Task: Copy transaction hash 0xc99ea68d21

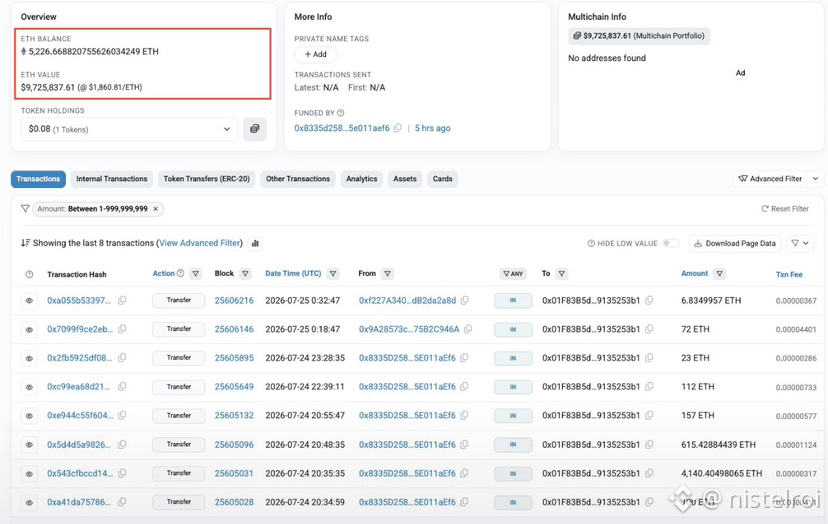Action: click(122, 386)
